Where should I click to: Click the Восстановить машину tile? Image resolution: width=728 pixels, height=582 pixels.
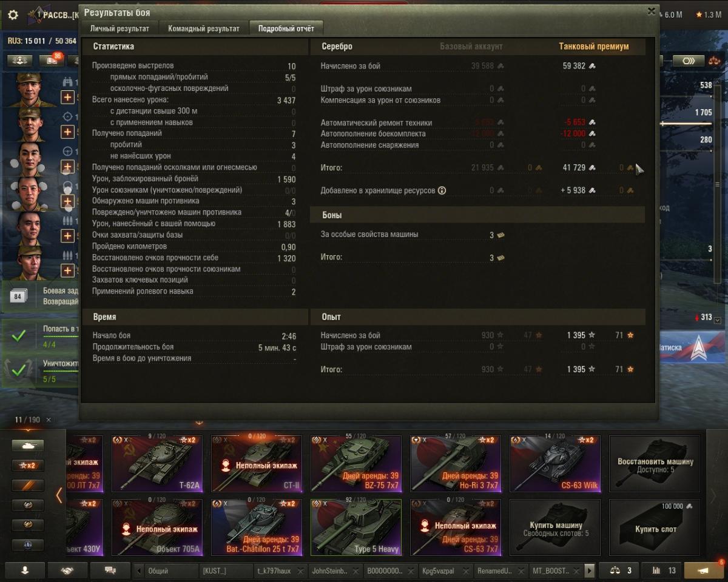click(x=655, y=464)
